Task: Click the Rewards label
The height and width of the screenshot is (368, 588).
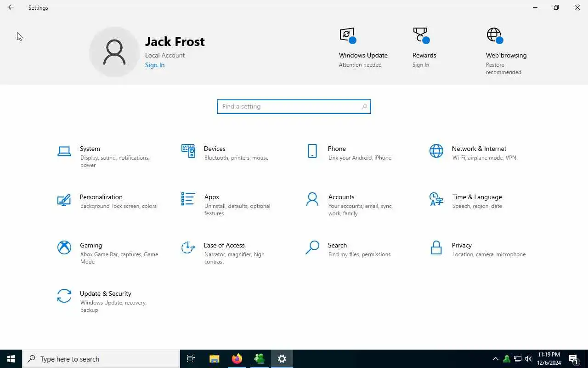Action: (424, 55)
